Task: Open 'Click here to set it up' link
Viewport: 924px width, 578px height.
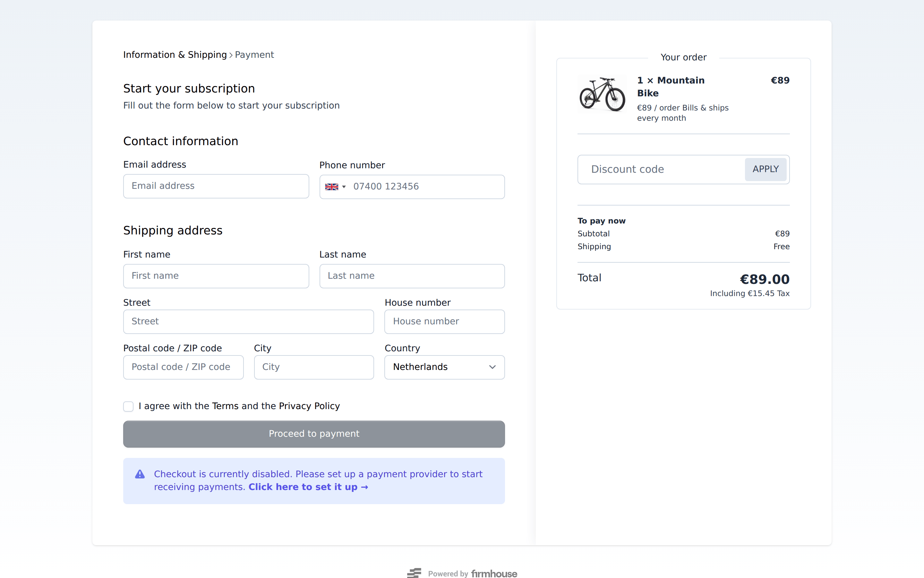Action: [x=308, y=487]
